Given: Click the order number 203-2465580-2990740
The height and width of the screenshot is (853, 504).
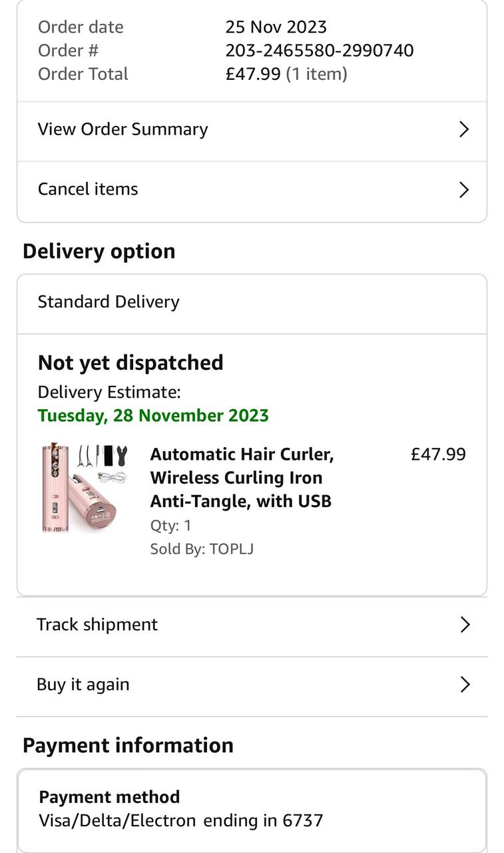Looking at the screenshot, I should tap(320, 51).
